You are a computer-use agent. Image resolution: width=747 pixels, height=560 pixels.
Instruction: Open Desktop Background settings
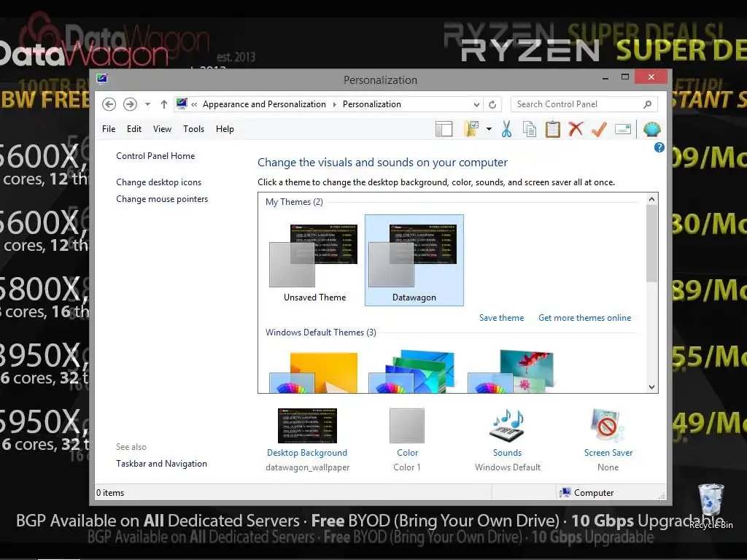[x=307, y=438]
